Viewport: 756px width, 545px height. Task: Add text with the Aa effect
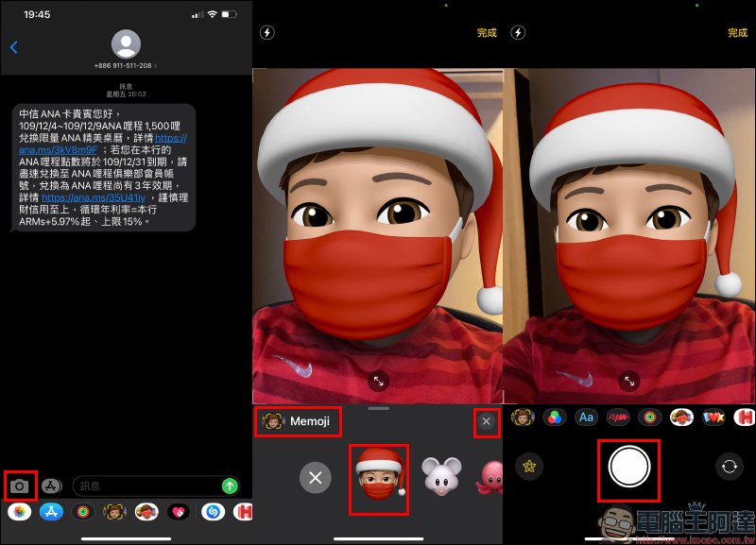586,417
